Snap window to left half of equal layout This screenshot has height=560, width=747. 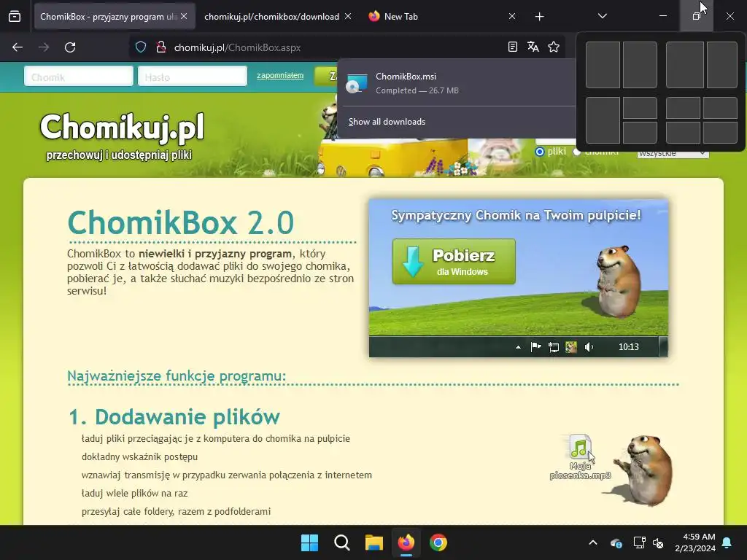603,65
